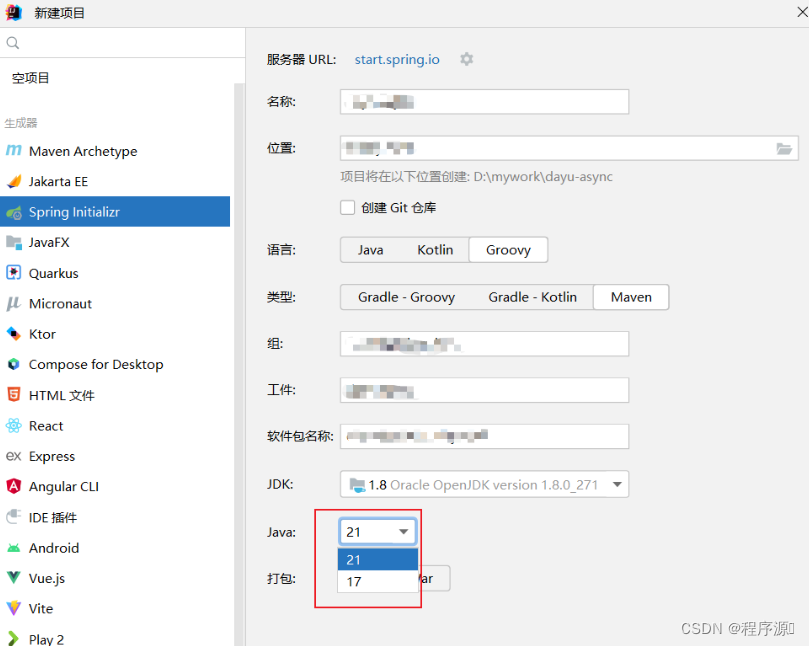Open server URL settings gear
Screen dimensions: 809x646
[x=466, y=59]
